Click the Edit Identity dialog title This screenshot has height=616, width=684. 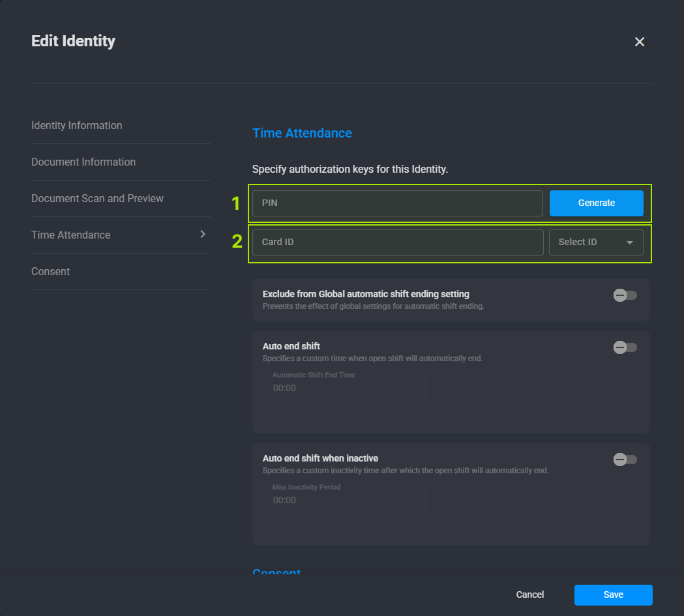pyautogui.click(x=73, y=41)
